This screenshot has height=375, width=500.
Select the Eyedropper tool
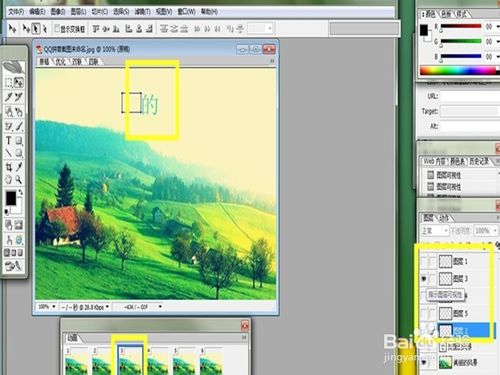pos(19,167)
